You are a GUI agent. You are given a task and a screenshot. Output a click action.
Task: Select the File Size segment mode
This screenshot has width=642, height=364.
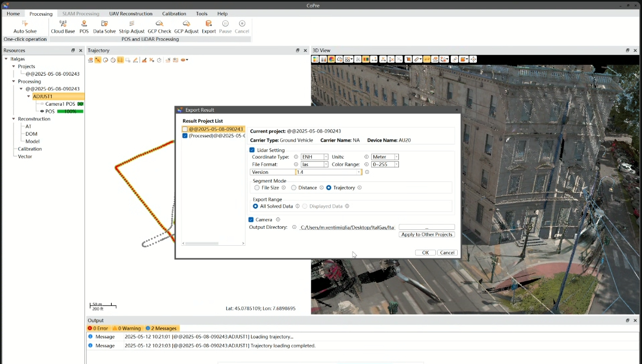click(x=257, y=187)
